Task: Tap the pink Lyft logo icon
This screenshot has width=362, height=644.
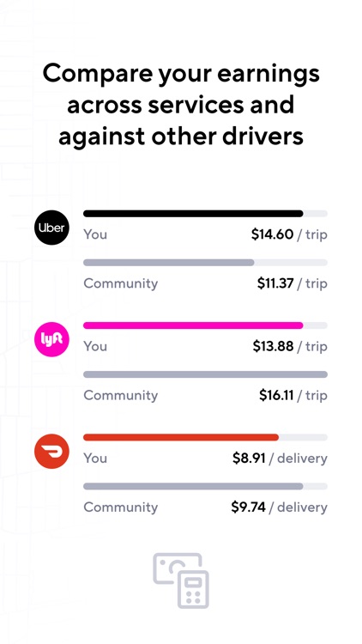Action: 51,339
